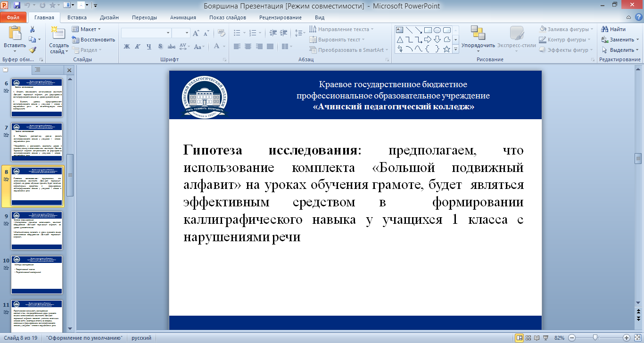
Task: Open Экспресс-стили quick styles gallery
Action: (517, 38)
